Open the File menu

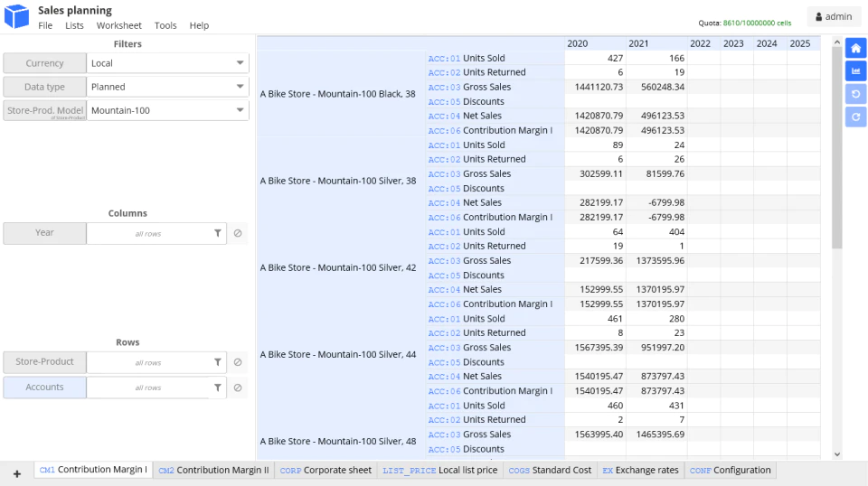click(x=45, y=25)
